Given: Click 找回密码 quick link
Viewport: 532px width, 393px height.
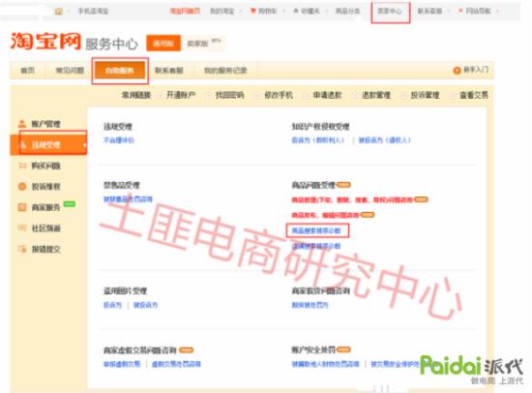Looking at the screenshot, I should tap(229, 95).
